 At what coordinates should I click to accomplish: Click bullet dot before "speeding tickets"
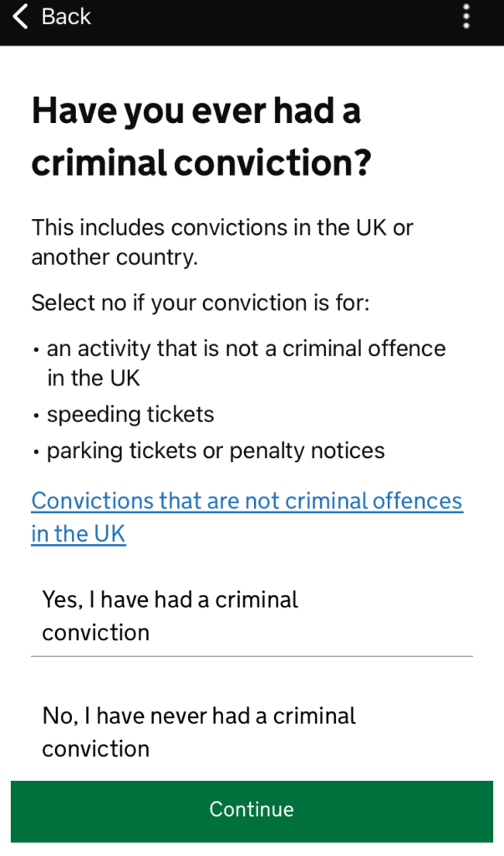(x=37, y=415)
